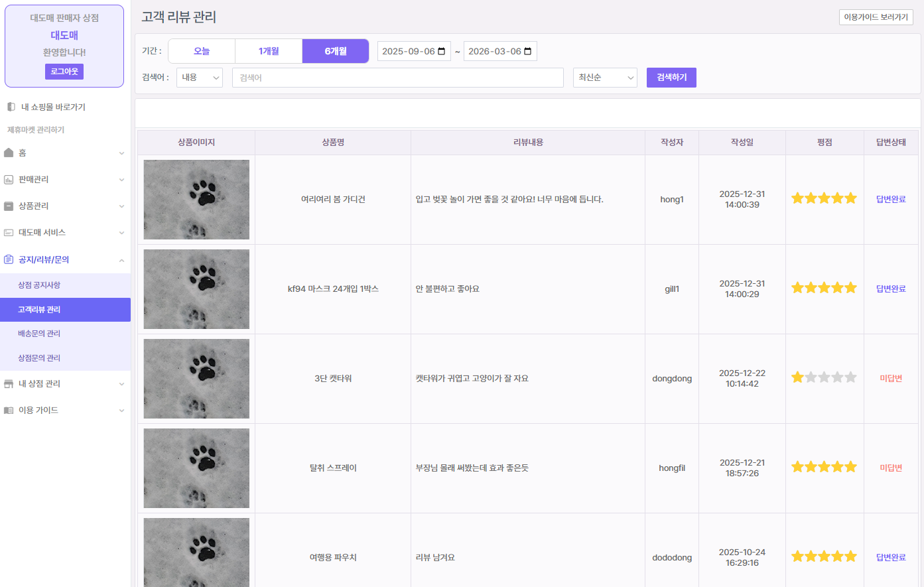The width and height of the screenshot is (924, 587).
Task: Select the 오늘 period option
Action: [x=202, y=51]
